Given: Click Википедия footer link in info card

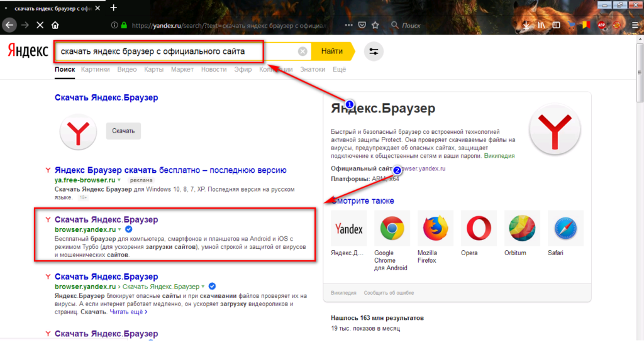Looking at the screenshot, I should pyautogui.click(x=344, y=293).
